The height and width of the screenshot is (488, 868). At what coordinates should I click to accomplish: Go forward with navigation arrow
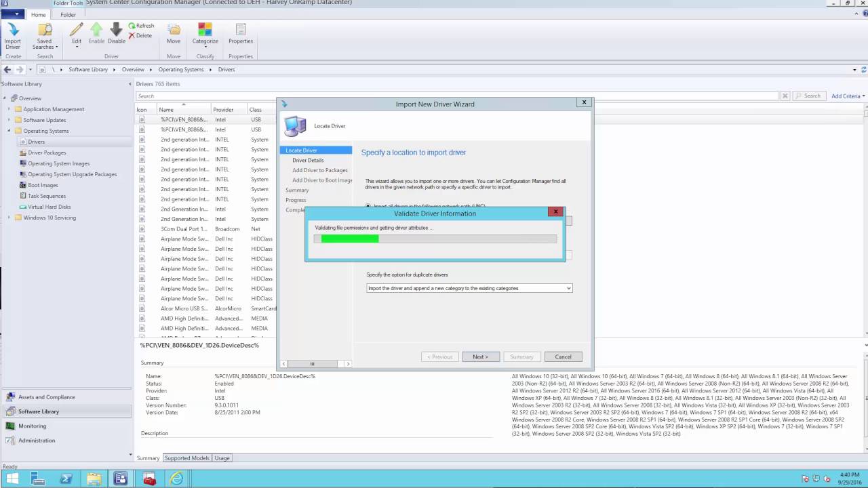click(20, 69)
